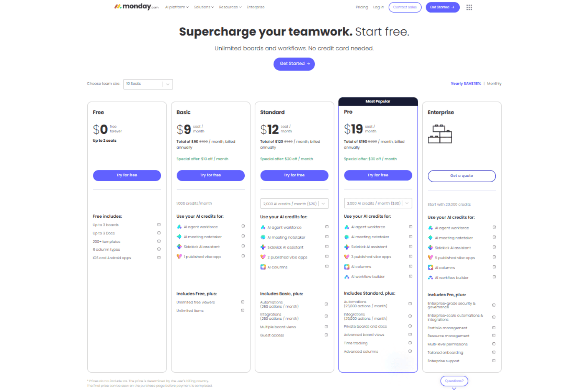Expand AI platform menu
The image size is (588, 392).
pos(177,7)
